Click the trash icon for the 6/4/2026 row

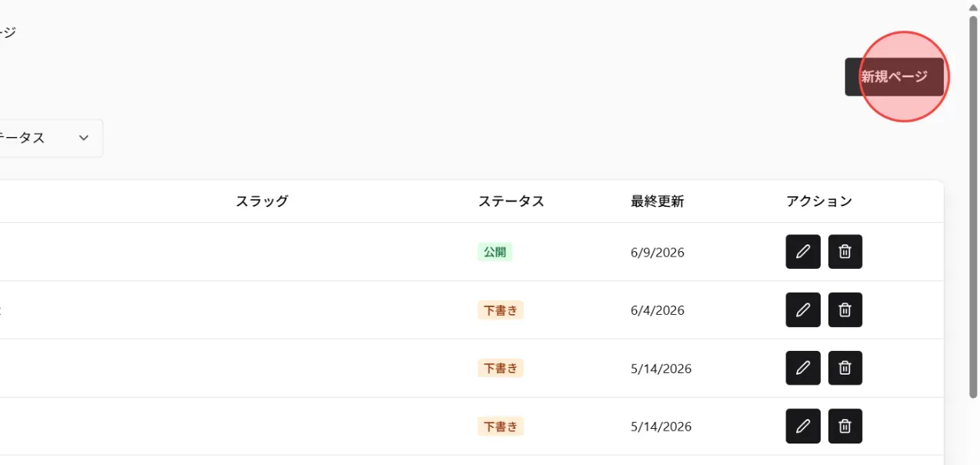point(845,309)
